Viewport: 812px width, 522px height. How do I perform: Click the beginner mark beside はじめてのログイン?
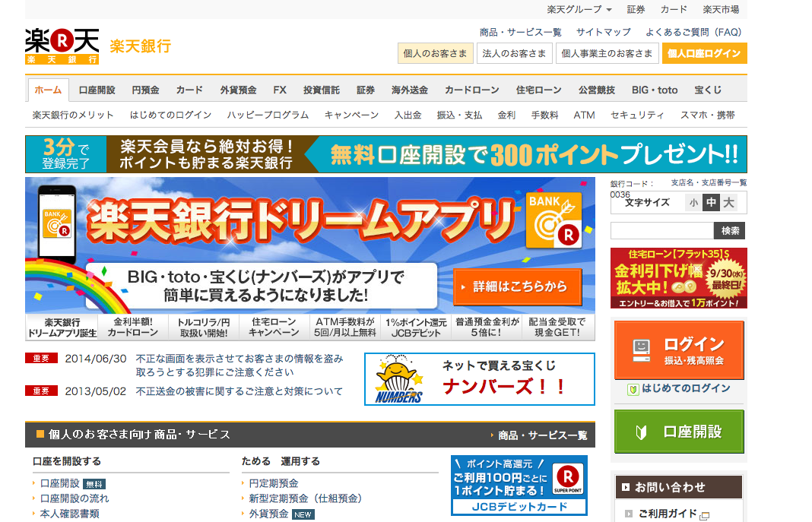coord(633,390)
